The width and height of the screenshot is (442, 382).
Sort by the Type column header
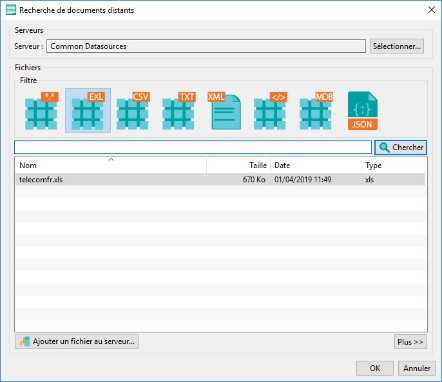[393, 165]
